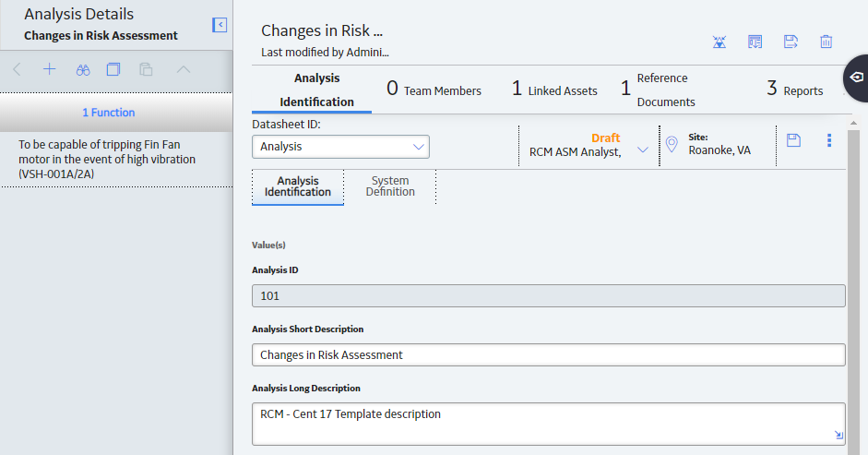The height and width of the screenshot is (455, 868).
Task: Click the save-and-export icon in header
Action: [x=791, y=42]
